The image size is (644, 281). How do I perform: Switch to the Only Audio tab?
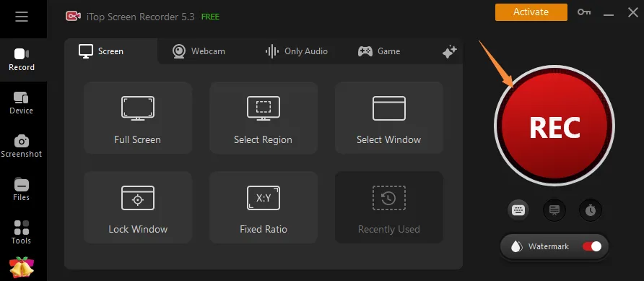[x=296, y=51]
